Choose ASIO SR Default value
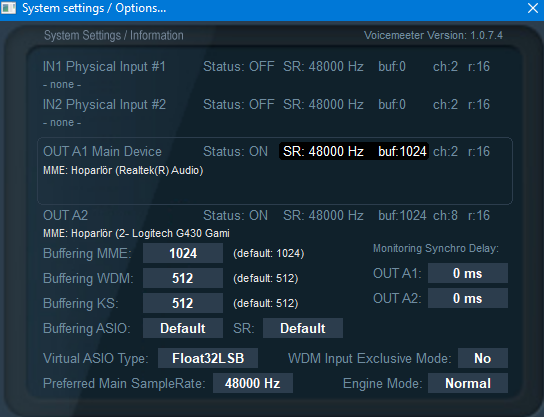Screen dimensions: 544x417 (303, 328)
